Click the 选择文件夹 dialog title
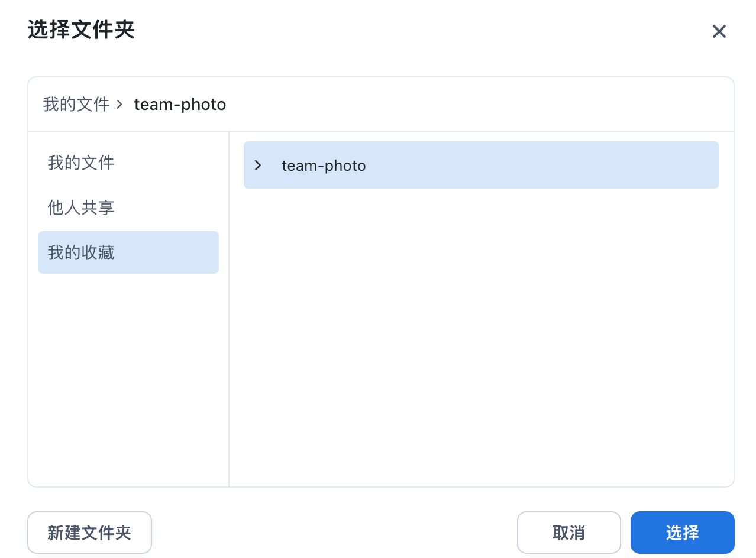This screenshot has height=558, width=756. pyautogui.click(x=81, y=30)
